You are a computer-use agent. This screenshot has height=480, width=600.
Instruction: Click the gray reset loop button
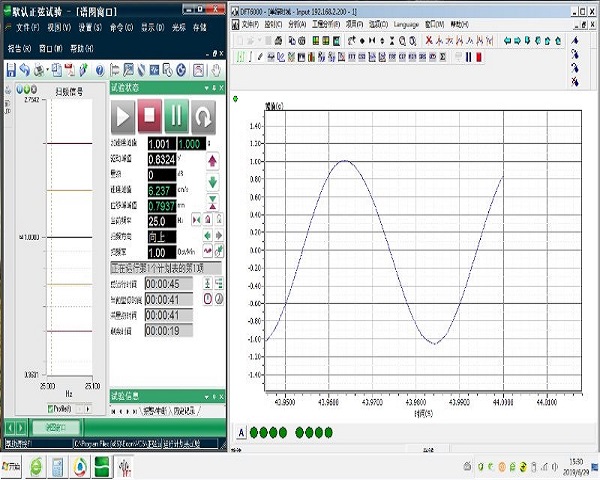click(x=203, y=116)
